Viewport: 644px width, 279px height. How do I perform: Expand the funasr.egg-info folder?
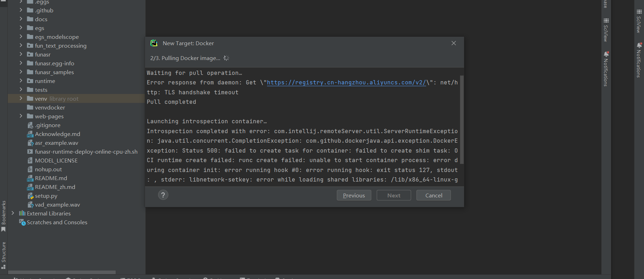click(21, 63)
